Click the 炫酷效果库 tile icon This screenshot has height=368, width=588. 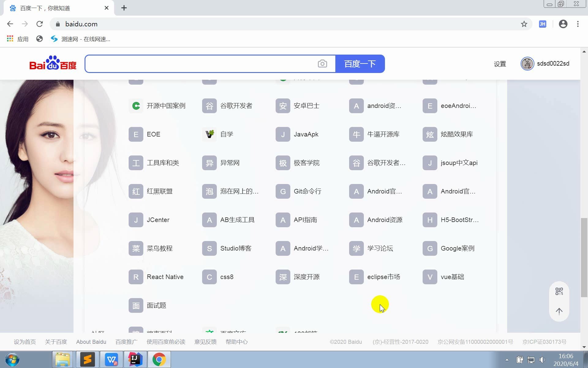[430, 134]
